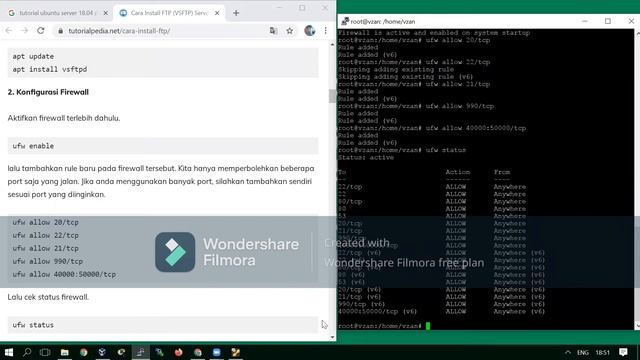Open Windows taskbar search
This screenshot has height=360, width=640.
point(27,352)
